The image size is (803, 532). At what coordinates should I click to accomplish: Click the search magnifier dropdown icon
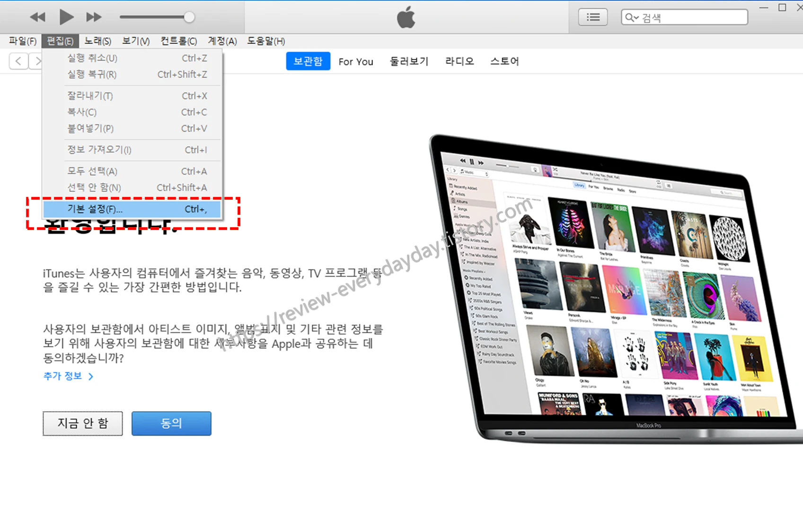[632, 18]
